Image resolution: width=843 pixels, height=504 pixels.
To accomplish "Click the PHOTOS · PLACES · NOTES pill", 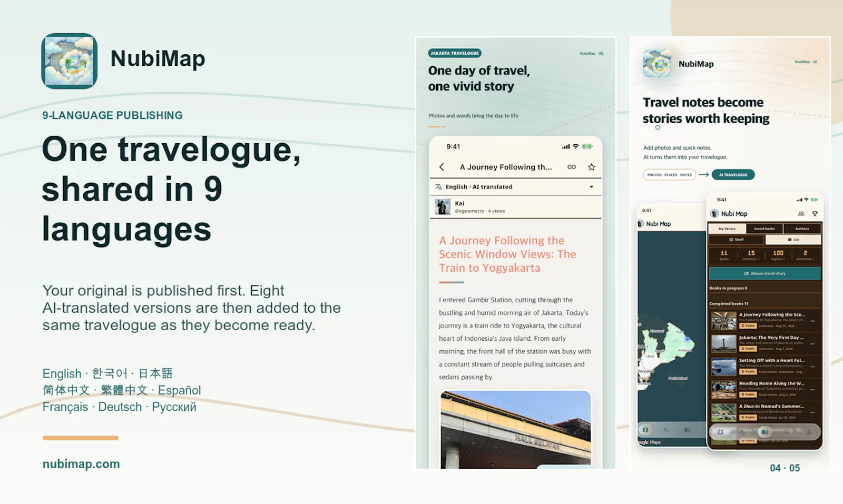I will click(x=669, y=175).
